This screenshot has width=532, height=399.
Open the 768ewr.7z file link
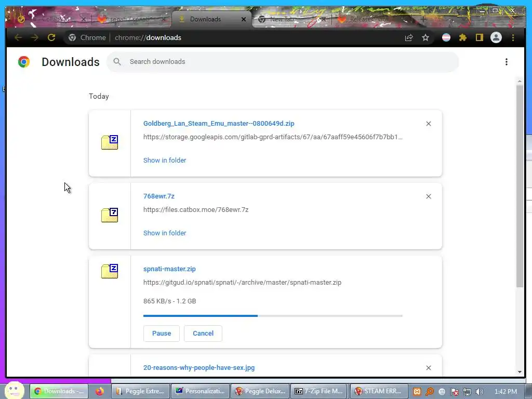159,196
